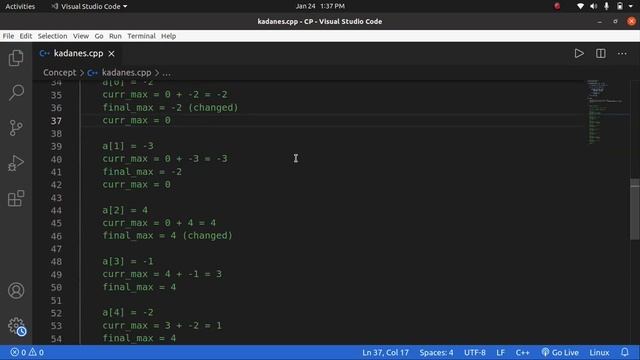Click line number 38 in gutter

[56, 133]
